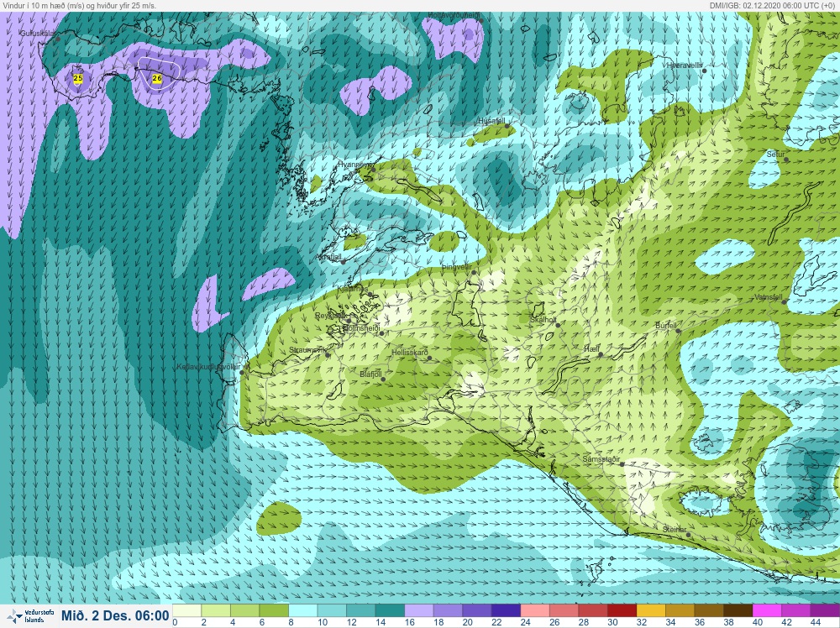Screen dimensions: 840x628
Task: Select the Þingvellir station marker
Action: (x=474, y=272)
